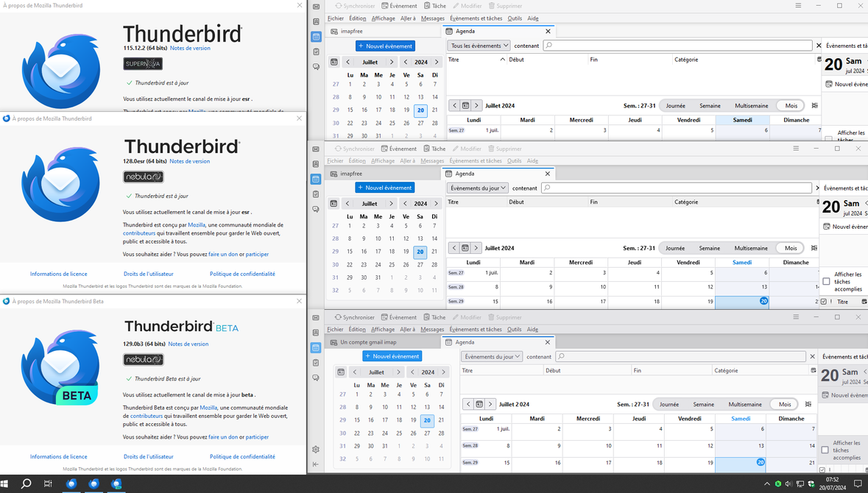Open Tasks space icon in Beta window sidebar
Screen dimensions: 868x493
pos(316,363)
